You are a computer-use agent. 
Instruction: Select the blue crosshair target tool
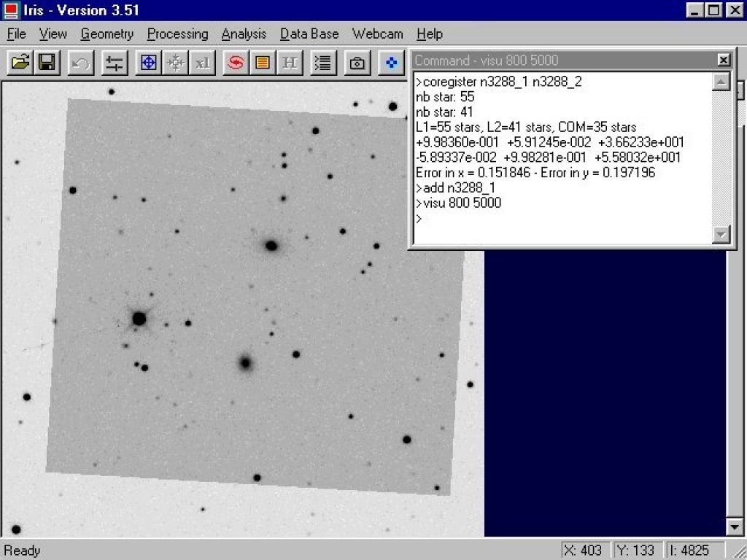coord(149,63)
